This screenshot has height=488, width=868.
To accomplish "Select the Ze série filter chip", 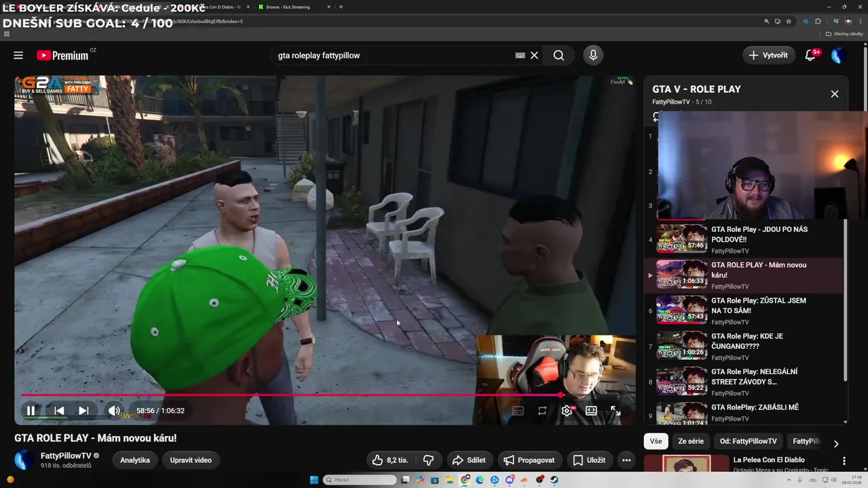I will [x=691, y=441].
